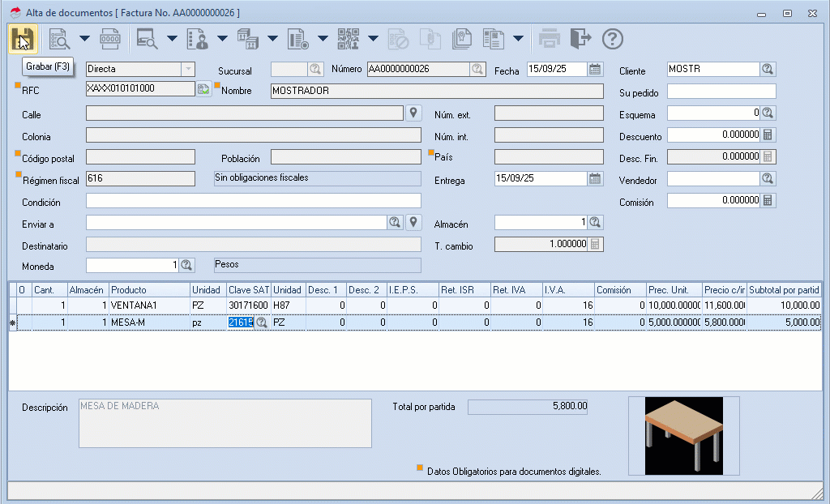Open the Descuento calculator icon
The height and width of the screenshot is (504, 830).
point(768,135)
